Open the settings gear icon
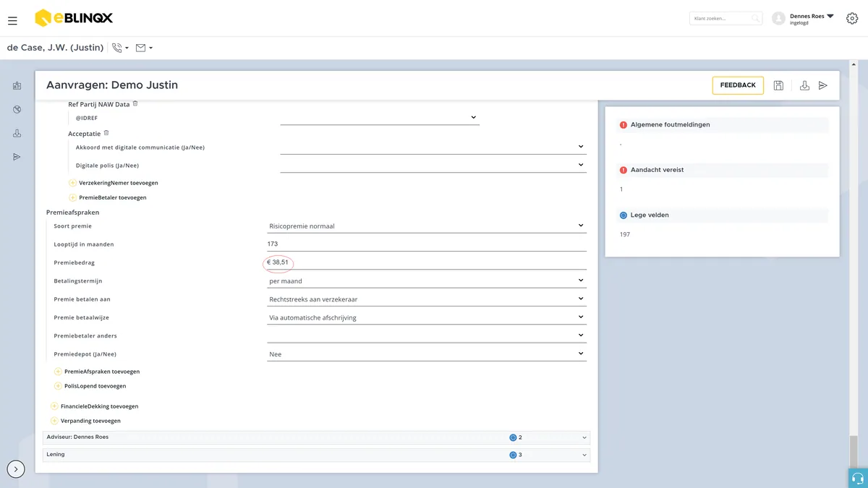Viewport: 868px width, 488px height. coord(852,18)
